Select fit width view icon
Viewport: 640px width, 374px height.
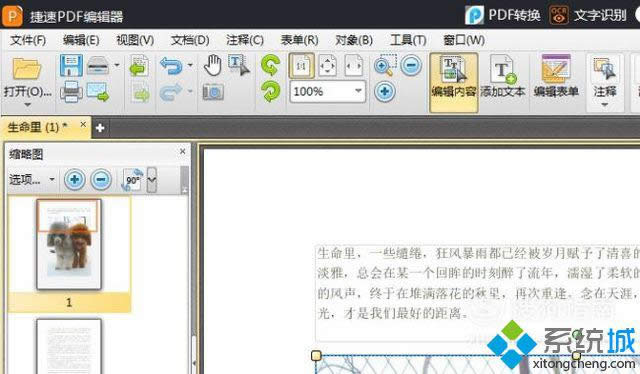click(353, 65)
